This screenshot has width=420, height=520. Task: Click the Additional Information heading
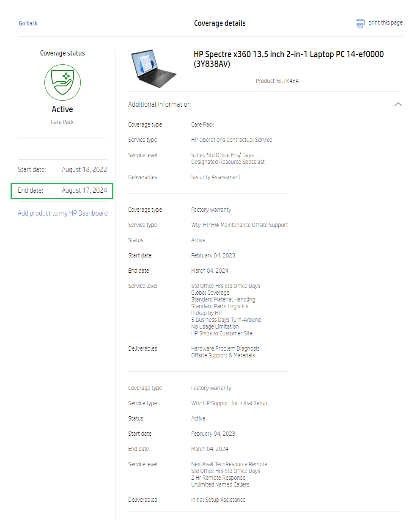tap(159, 105)
